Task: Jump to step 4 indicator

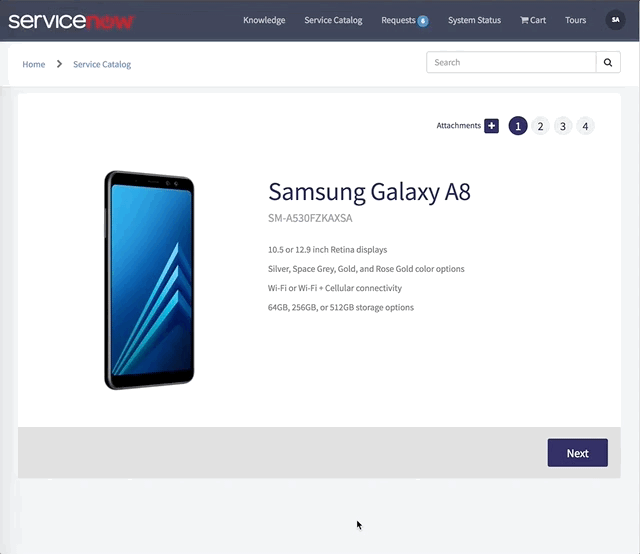Action: click(x=585, y=126)
